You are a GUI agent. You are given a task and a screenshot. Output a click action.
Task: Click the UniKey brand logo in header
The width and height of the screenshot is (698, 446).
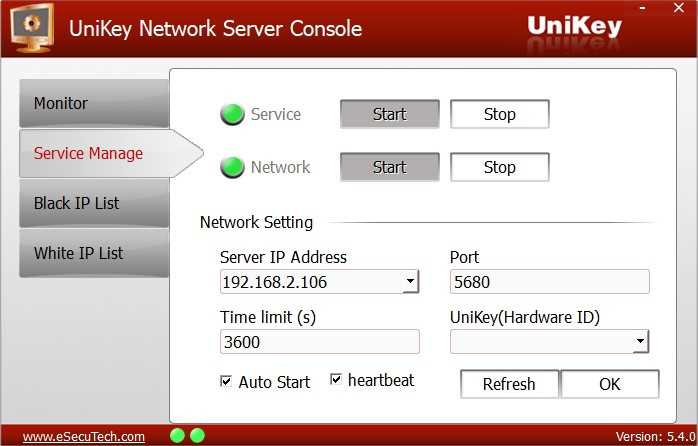coord(573,27)
